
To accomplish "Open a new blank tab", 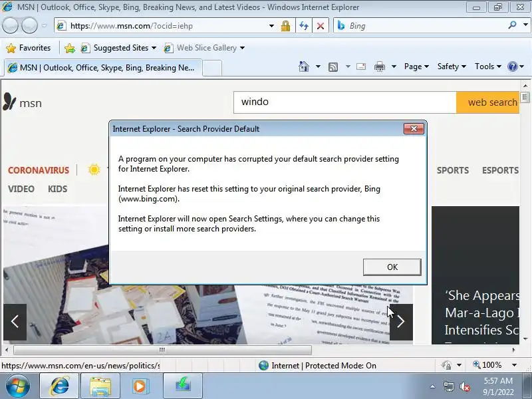I will click(x=212, y=68).
